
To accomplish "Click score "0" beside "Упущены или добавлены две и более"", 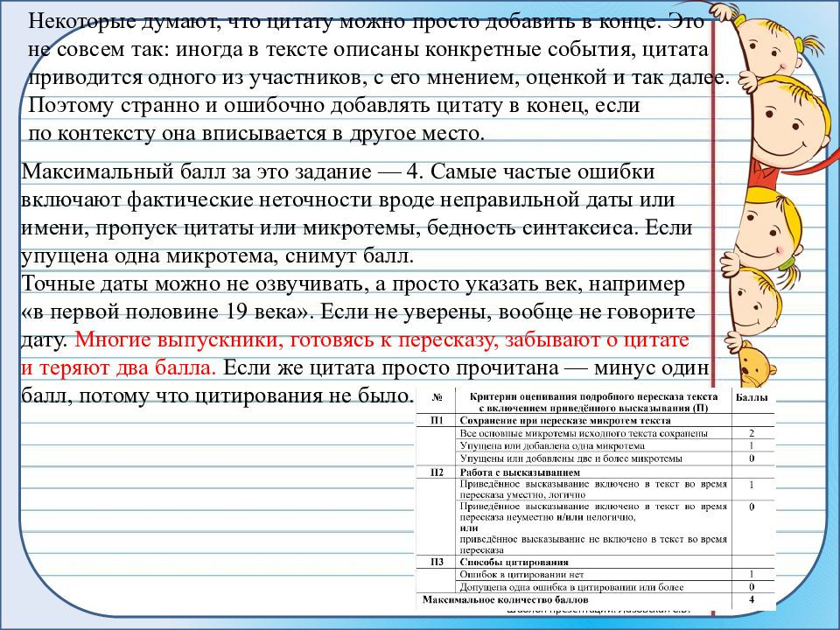I will (752, 458).
